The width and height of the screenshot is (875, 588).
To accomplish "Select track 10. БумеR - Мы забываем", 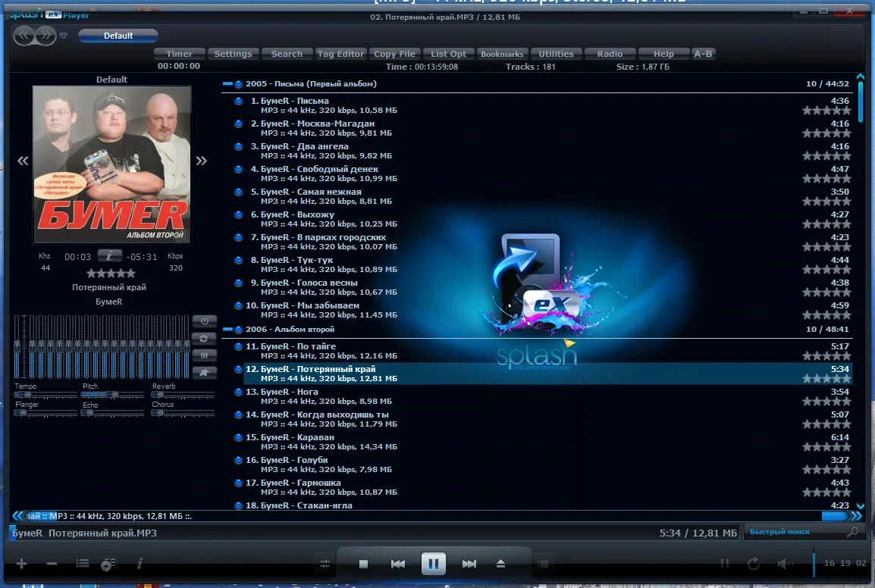I will point(548,310).
